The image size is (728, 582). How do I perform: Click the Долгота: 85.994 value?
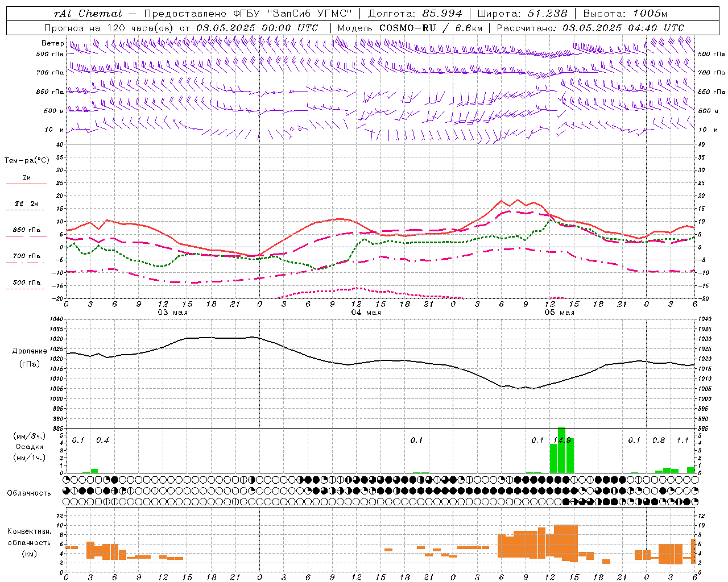click(x=416, y=14)
